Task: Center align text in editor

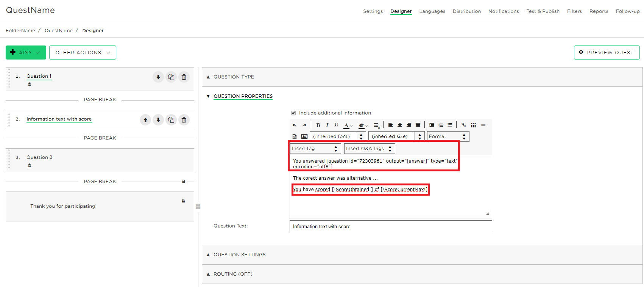Action: coord(400,125)
